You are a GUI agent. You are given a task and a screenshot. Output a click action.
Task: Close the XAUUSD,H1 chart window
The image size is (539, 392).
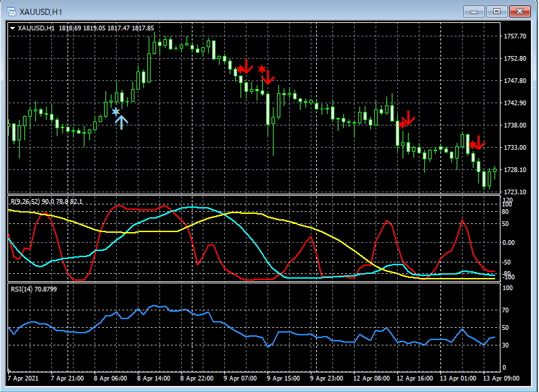[520, 11]
